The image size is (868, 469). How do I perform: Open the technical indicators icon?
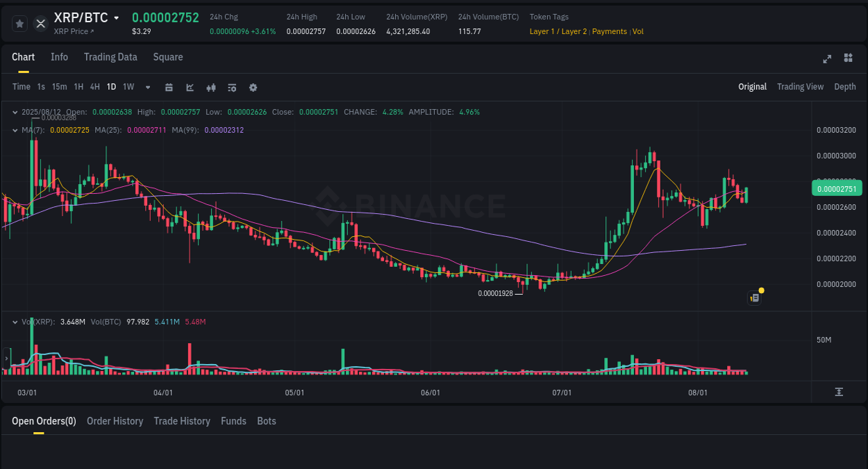click(190, 88)
